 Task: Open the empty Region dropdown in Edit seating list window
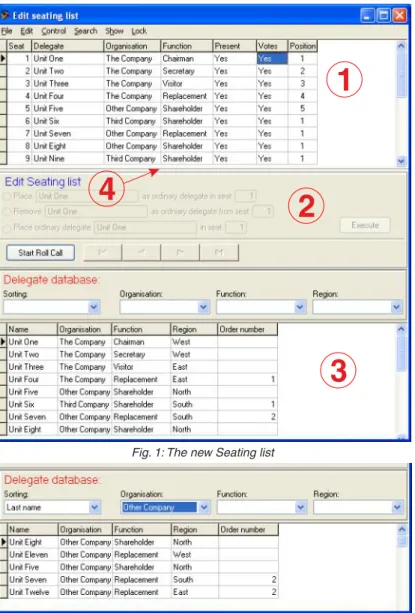pos(396,307)
